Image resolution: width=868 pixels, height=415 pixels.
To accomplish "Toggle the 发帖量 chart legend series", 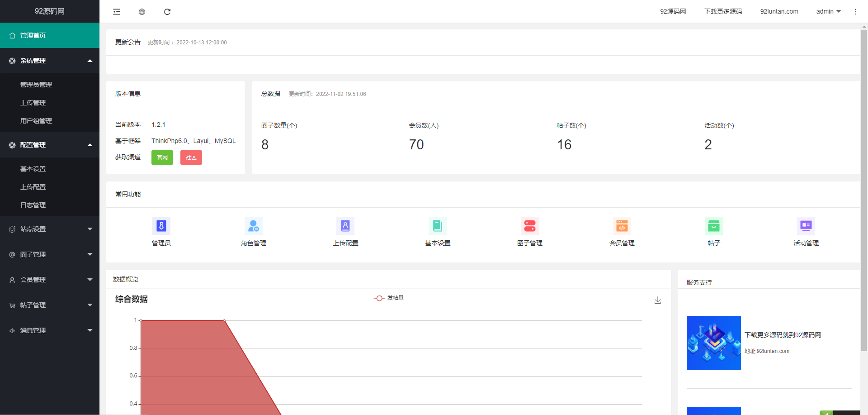I will (x=389, y=298).
